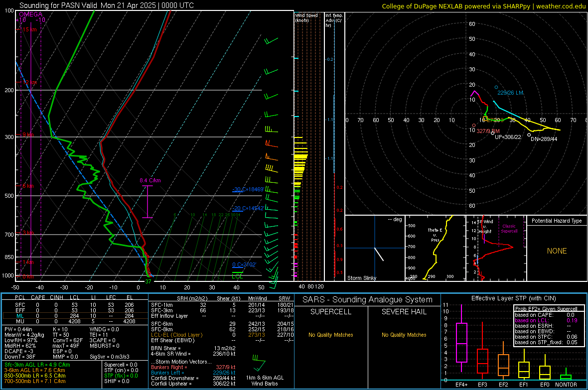This screenshot has width=588, height=390.
Task: Click the 'LowRH = 97%' value
Action: point(20,340)
